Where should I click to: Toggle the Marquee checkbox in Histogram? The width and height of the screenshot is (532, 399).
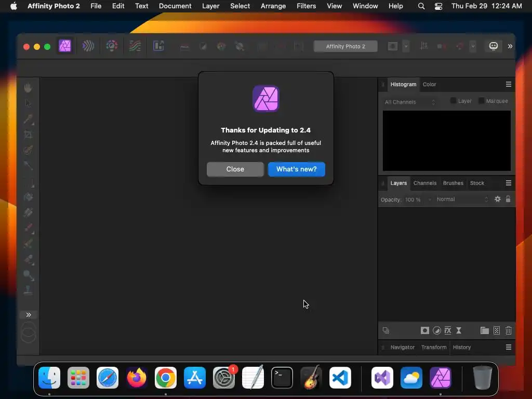[481, 101]
